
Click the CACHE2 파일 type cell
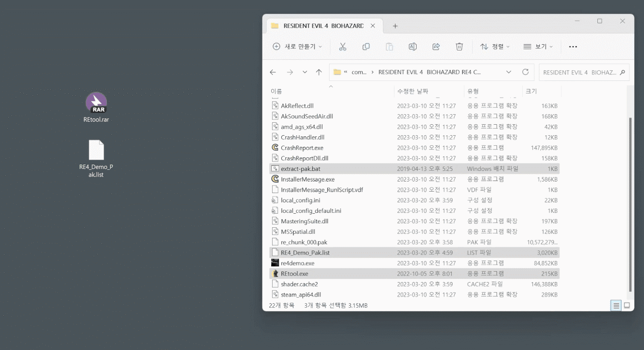485,284
